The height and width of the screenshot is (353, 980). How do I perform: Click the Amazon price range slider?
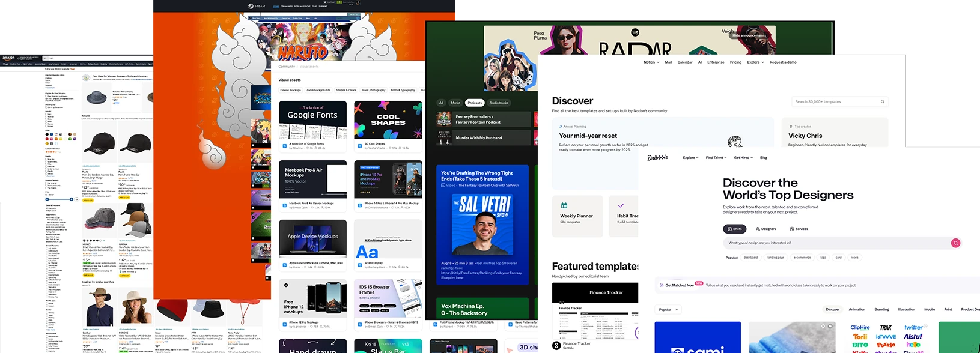(x=59, y=199)
